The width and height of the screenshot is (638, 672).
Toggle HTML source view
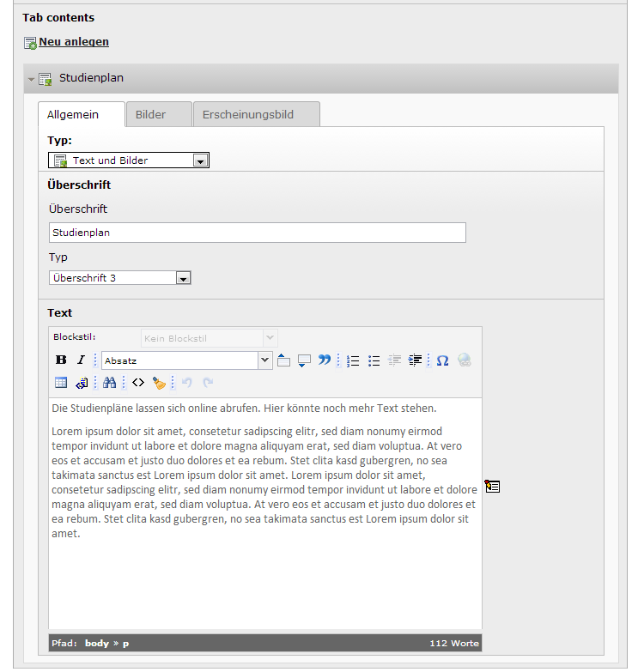click(137, 383)
